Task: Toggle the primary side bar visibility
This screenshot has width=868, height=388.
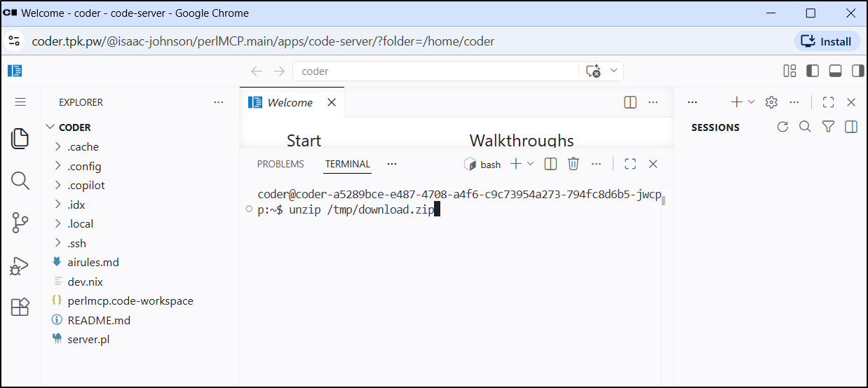Action: coord(813,71)
